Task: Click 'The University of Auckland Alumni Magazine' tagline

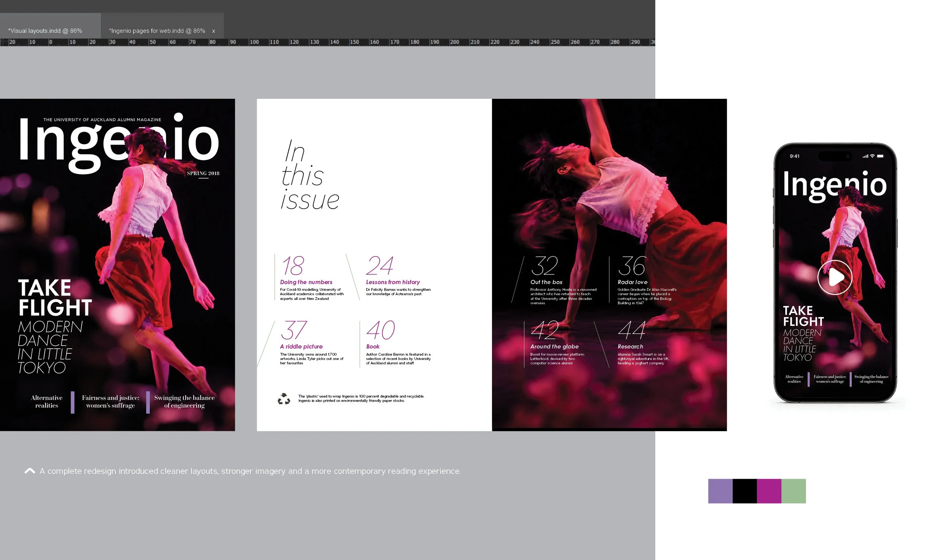Action: pyautogui.click(x=102, y=119)
